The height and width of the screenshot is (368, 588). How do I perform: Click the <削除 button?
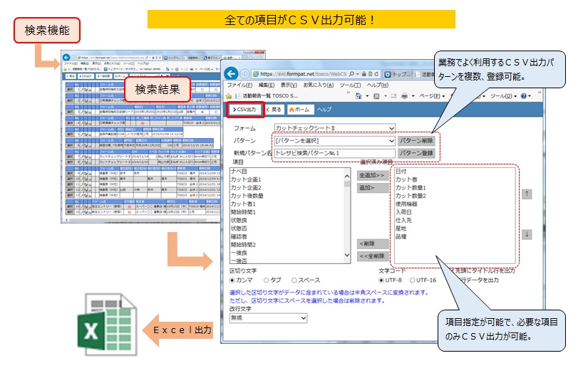372,243
